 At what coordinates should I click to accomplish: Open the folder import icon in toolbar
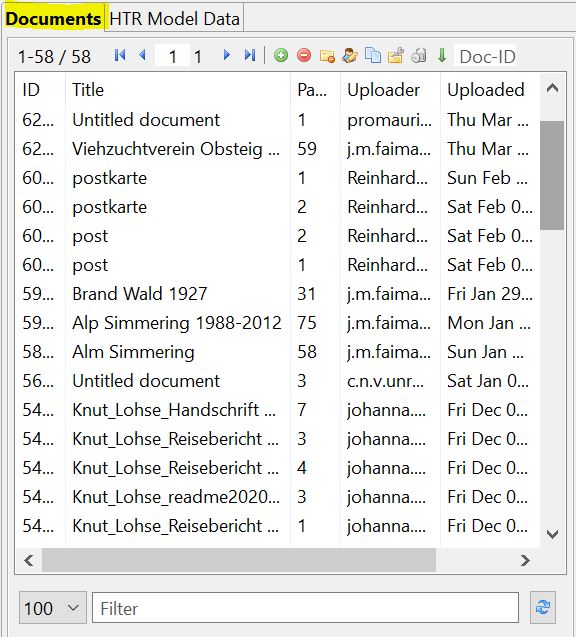pos(327,56)
